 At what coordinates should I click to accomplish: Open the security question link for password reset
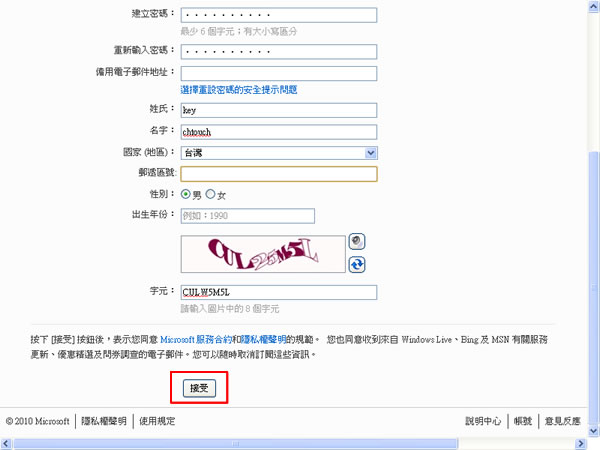click(239, 90)
